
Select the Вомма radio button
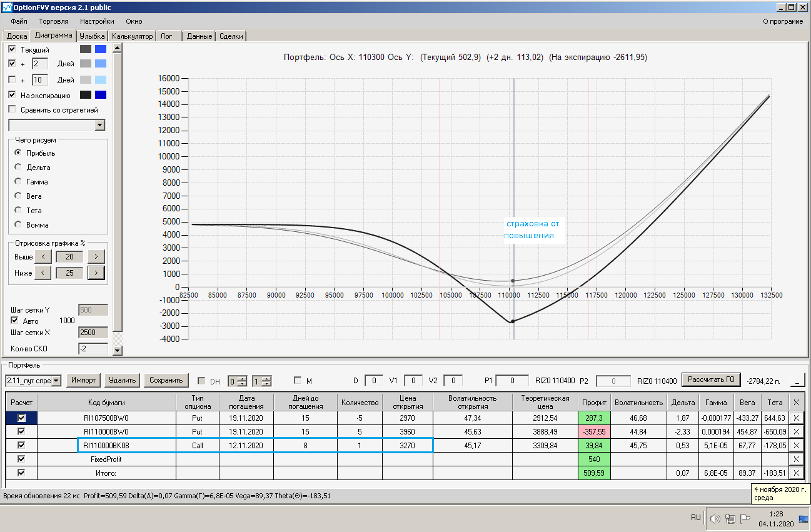tap(18, 224)
